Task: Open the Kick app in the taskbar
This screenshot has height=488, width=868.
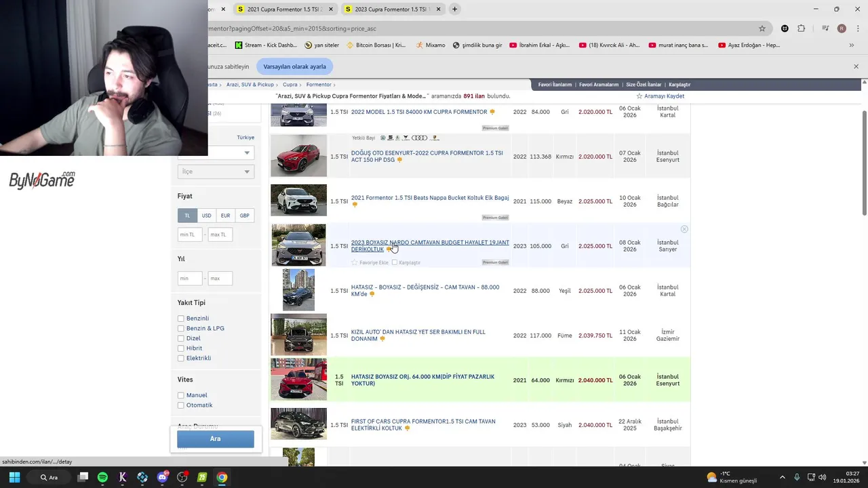Action: pos(123,477)
